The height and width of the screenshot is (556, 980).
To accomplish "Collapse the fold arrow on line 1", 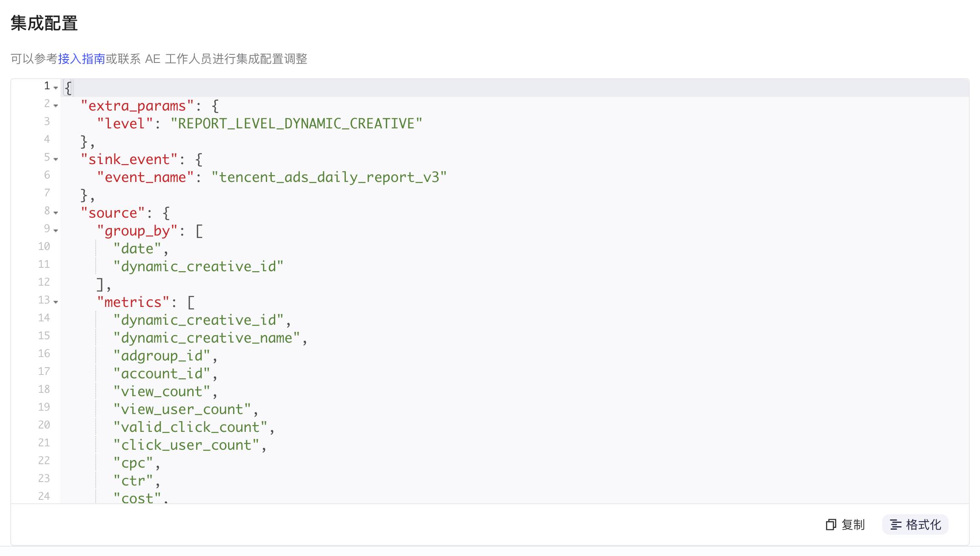I will [x=56, y=88].
